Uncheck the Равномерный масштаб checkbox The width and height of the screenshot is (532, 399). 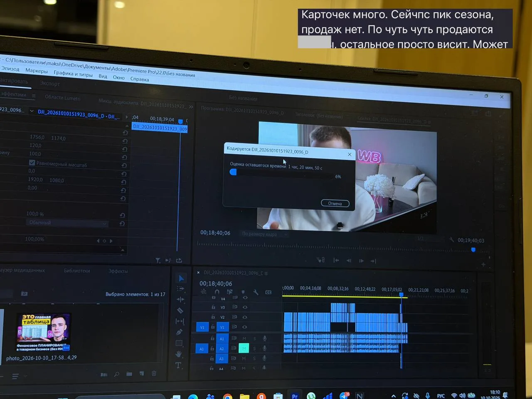(32, 163)
